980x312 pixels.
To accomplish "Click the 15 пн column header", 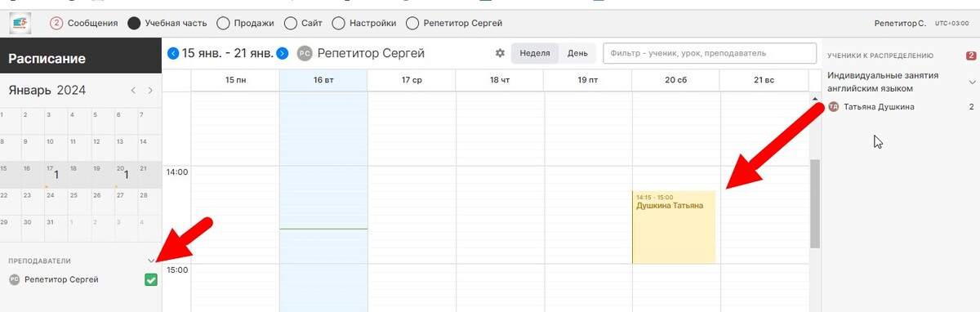I will (235, 80).
